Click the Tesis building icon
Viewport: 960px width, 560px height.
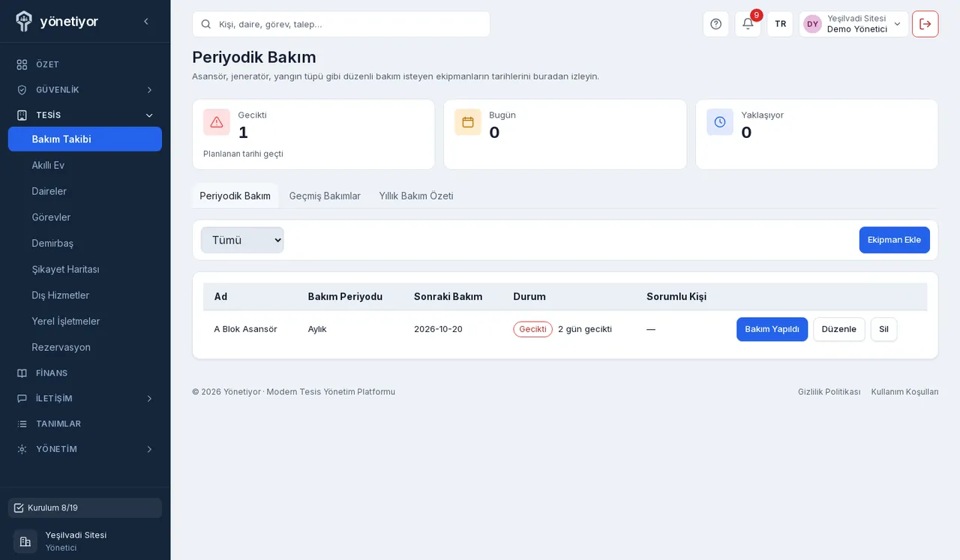click(22, 115)
